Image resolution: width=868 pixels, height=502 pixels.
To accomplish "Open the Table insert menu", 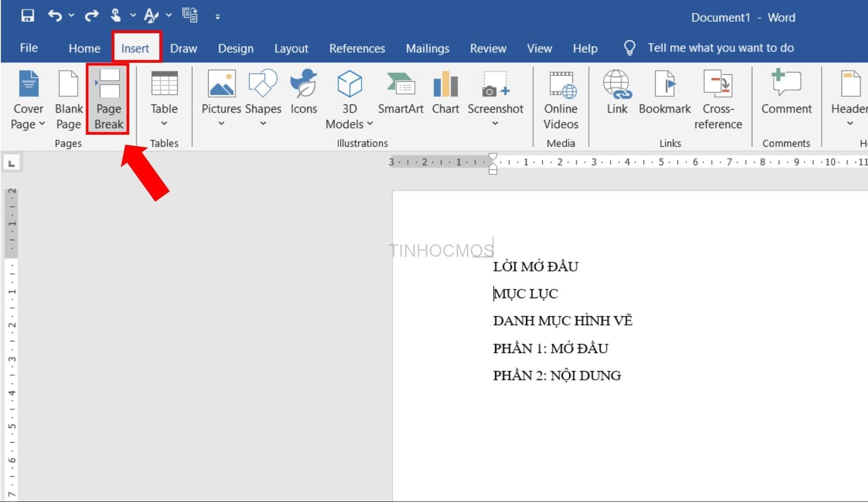I will point(164,98).
